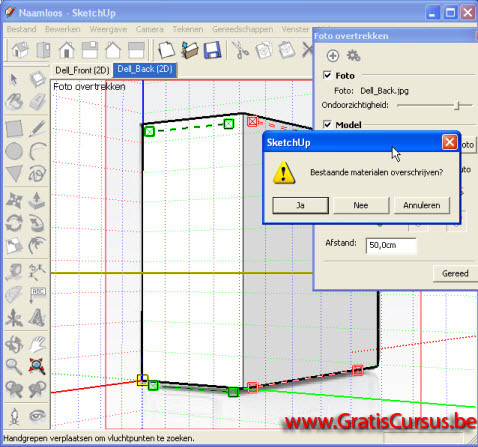
Task: Save the model with floppy icon
Action: point(212,50)
